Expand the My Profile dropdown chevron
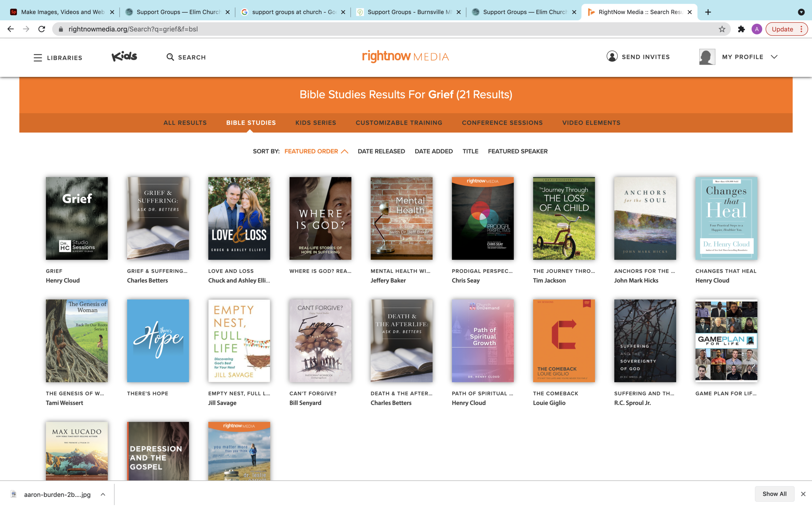 [774, 57]
